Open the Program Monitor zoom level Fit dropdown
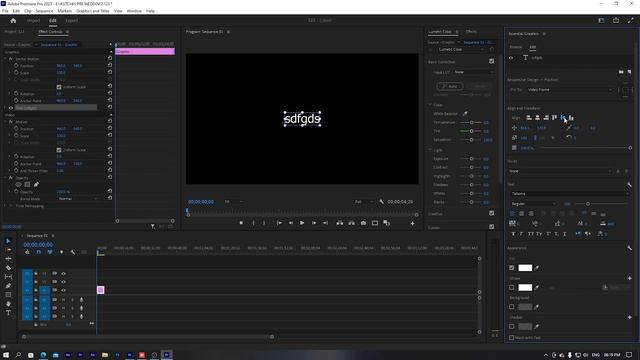 point(234,202)
